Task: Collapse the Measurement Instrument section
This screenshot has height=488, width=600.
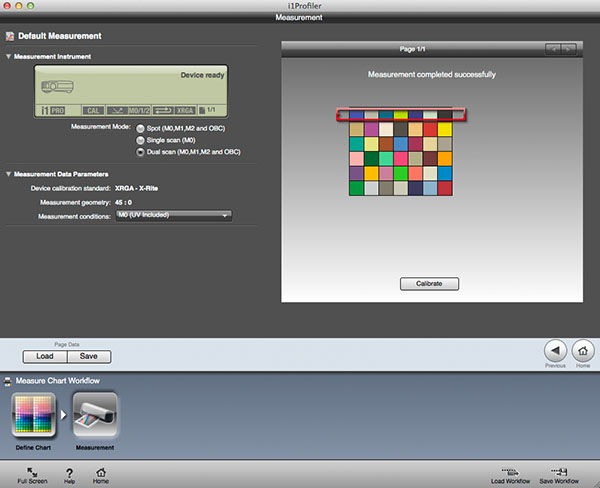Action: [8, 57]
